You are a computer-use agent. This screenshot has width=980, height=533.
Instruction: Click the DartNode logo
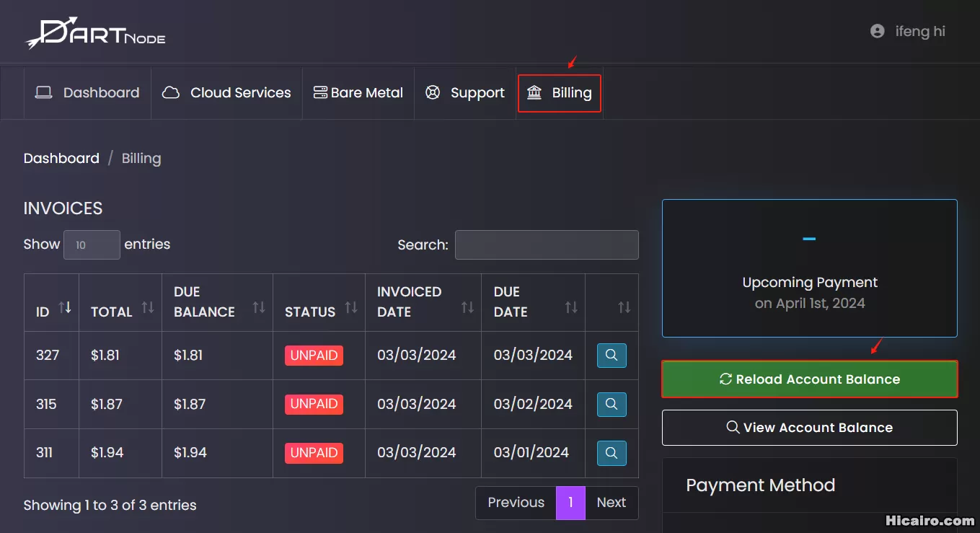(96, 33)
